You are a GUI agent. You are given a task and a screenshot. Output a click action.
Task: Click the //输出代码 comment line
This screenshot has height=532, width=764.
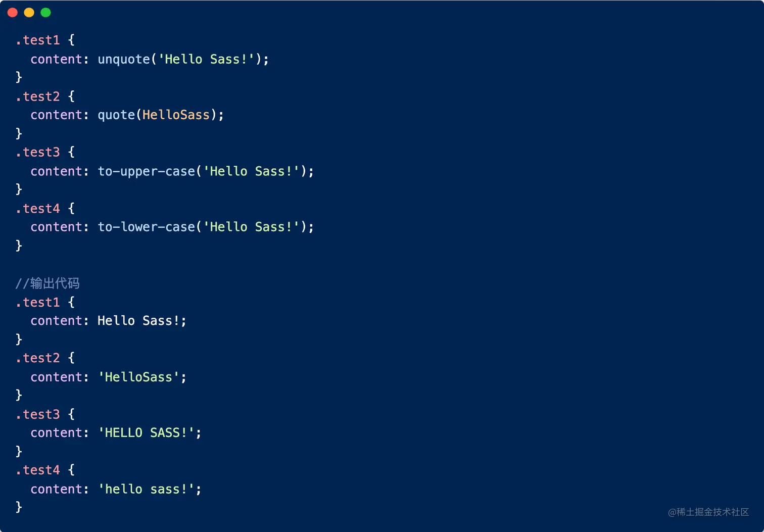coord(47,283)
